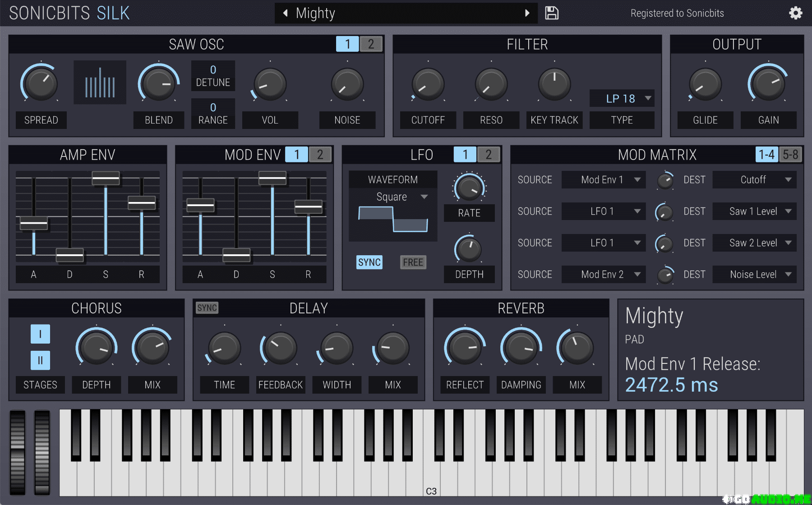Click the LFO RATE knob

coord(469,187)
